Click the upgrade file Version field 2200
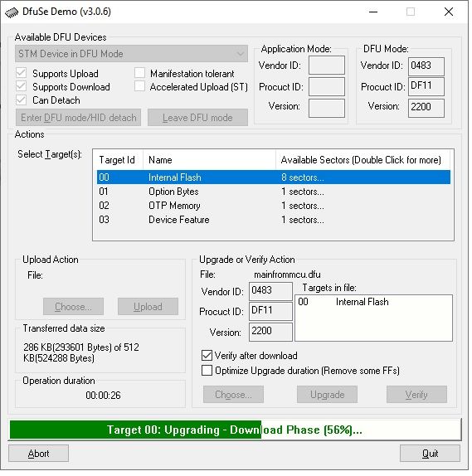The height and width of the screenshot is (476, 472). point(270,332)
